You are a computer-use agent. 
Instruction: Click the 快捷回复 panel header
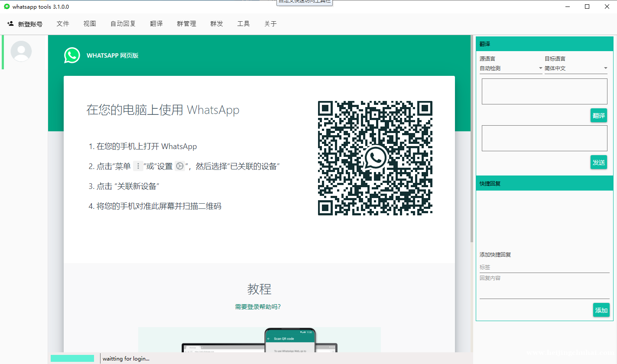(x=545, y=183)
